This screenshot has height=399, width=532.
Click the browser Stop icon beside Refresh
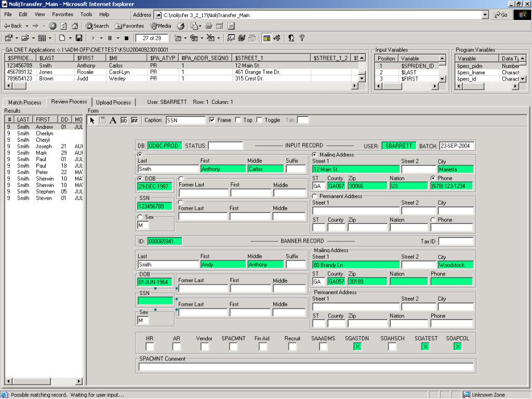(x=52, y=26)
